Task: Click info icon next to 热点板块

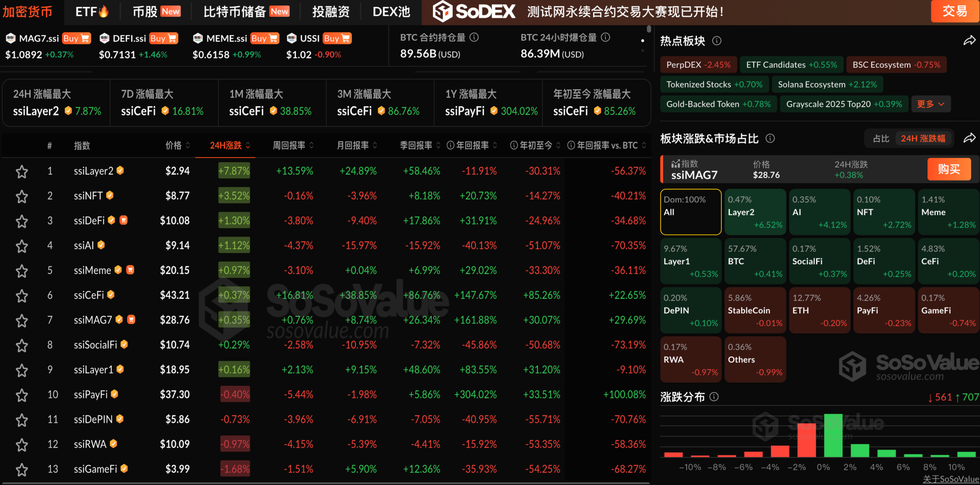Action: pos(716,41)
